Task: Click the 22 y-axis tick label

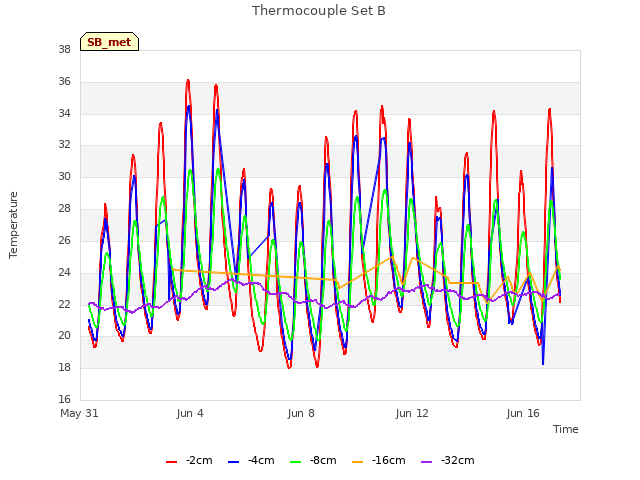Action: pos(64,304)
